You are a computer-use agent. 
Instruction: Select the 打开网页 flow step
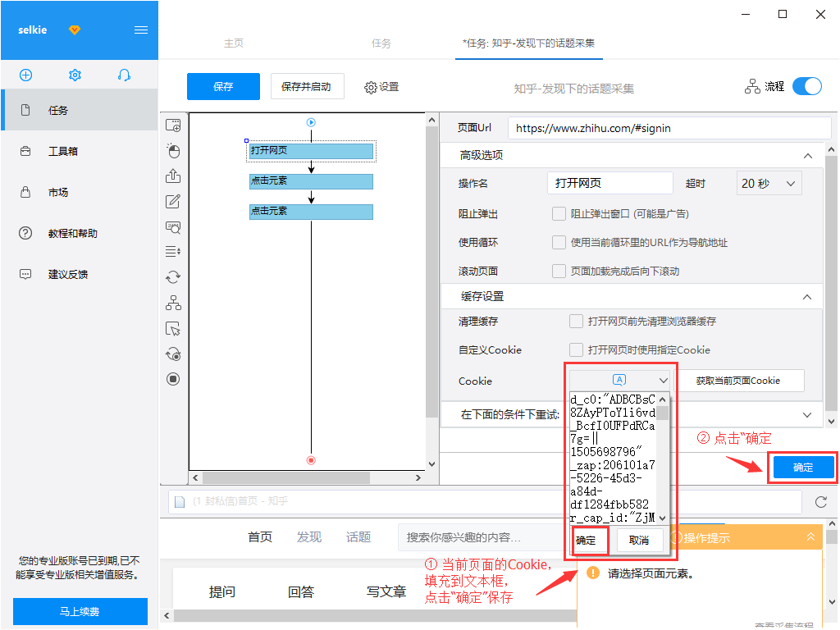point(311,151)
